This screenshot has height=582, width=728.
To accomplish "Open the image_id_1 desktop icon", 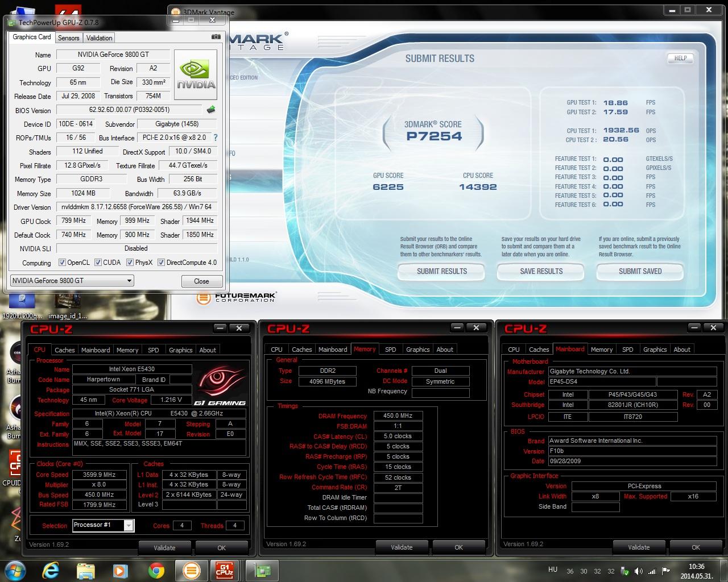I will (68, 306).
